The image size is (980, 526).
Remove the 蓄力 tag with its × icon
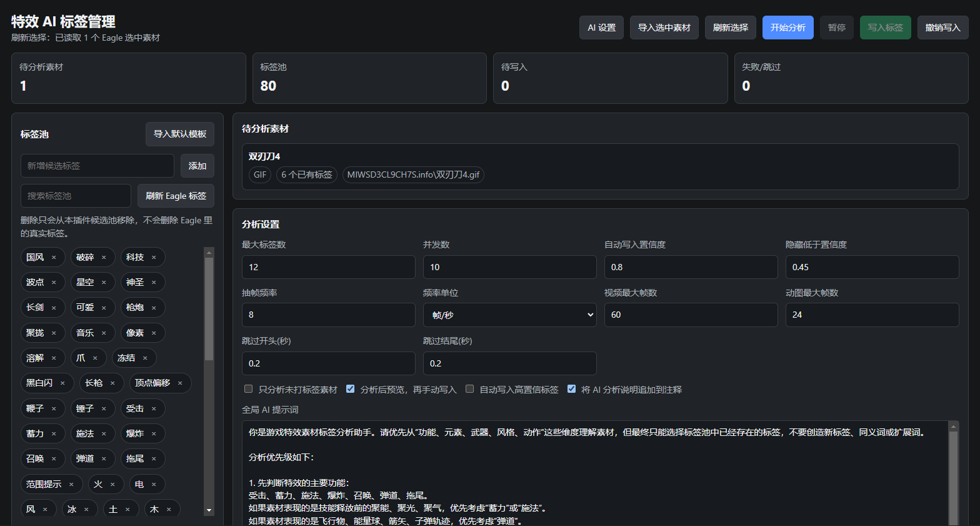(x=54, y=434)
